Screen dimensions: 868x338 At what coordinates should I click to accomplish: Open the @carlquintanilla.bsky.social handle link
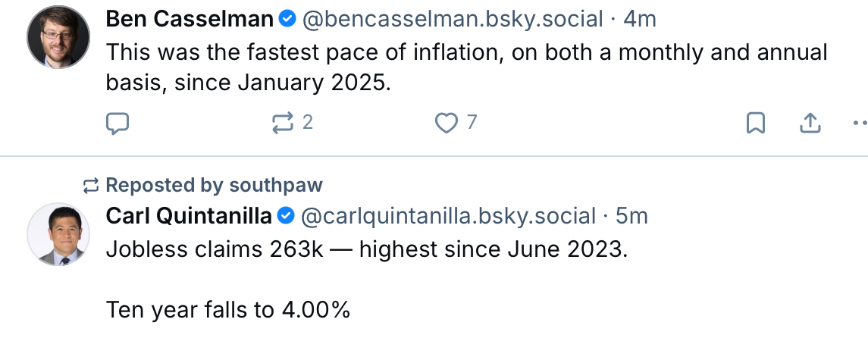pyautogui.click(x=448, y=216)
